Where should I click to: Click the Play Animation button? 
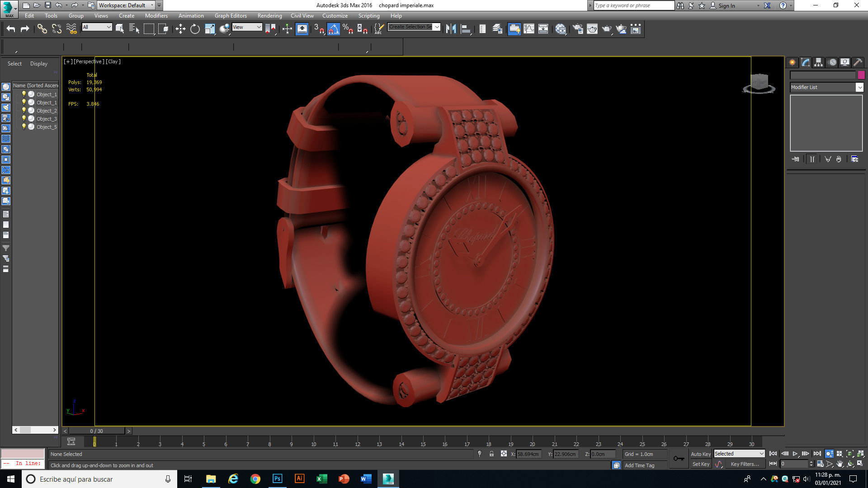click(x=795, y=454)
